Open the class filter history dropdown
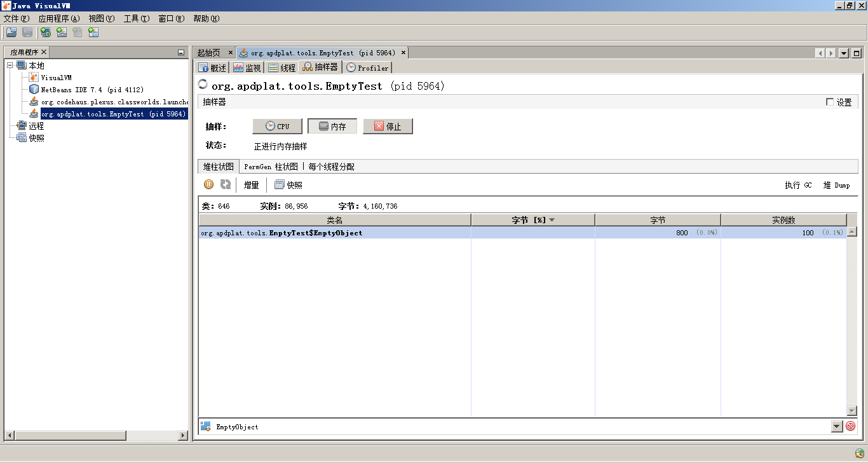Image resolution: width=868 pixels, height=463 pixels. pos(837,427)
